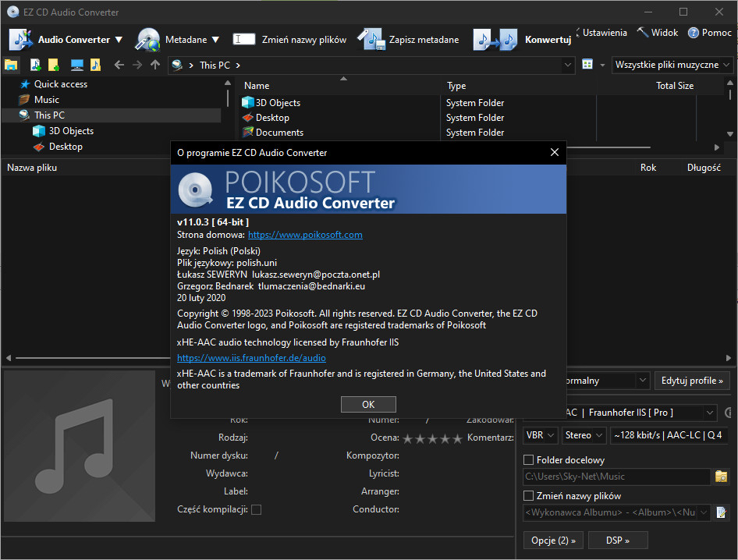Image resolution: width=738 pixels, height=560 pixels.
Task: Open the profile dropdown next to Edytuj profile
Action: [643, 381]
